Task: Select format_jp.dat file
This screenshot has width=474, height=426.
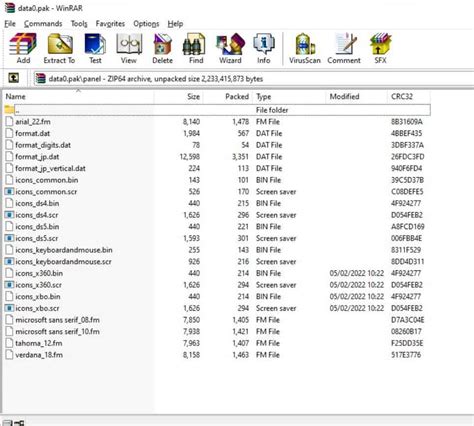Action: tap(37, 157)
